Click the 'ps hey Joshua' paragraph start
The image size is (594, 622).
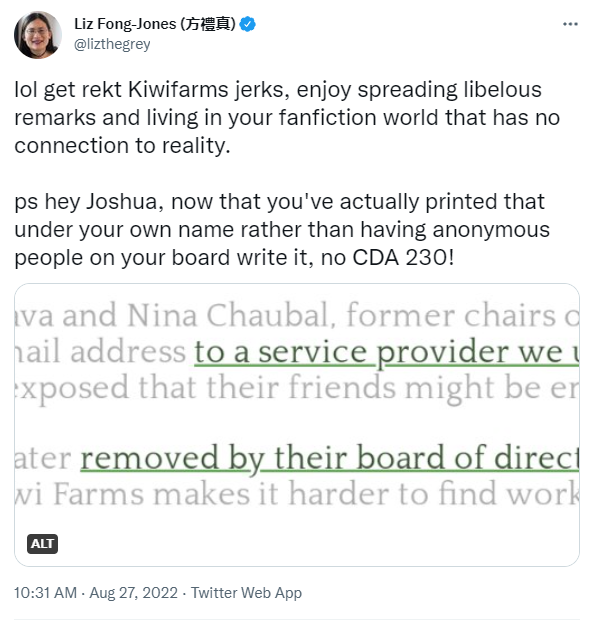click(x=89, y=202)
